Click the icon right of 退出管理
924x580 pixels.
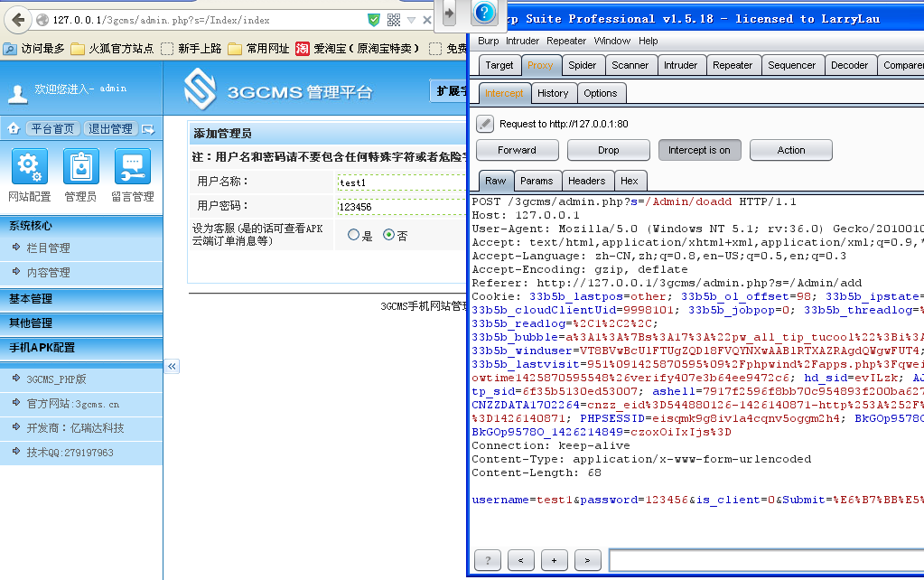pos(148,129)
